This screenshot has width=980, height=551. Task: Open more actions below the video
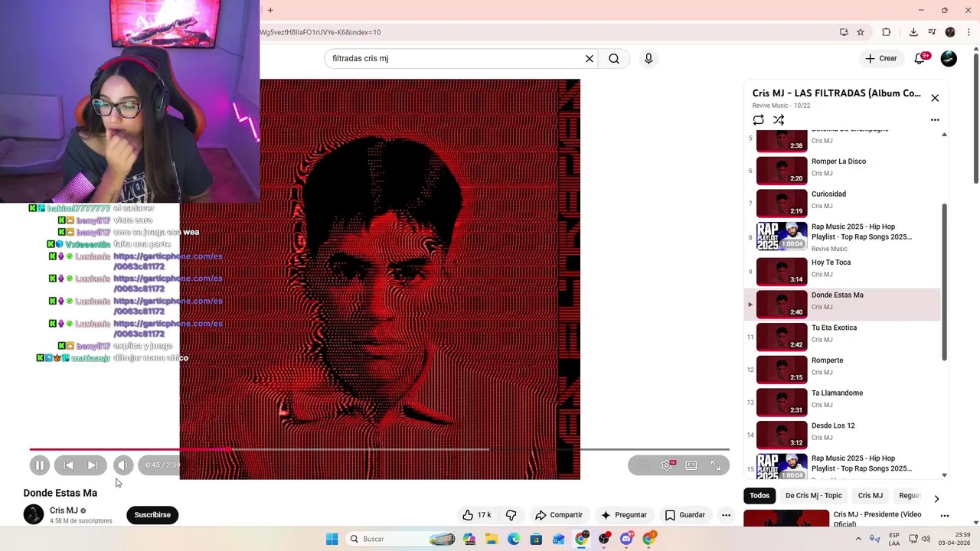pos(726,515)
